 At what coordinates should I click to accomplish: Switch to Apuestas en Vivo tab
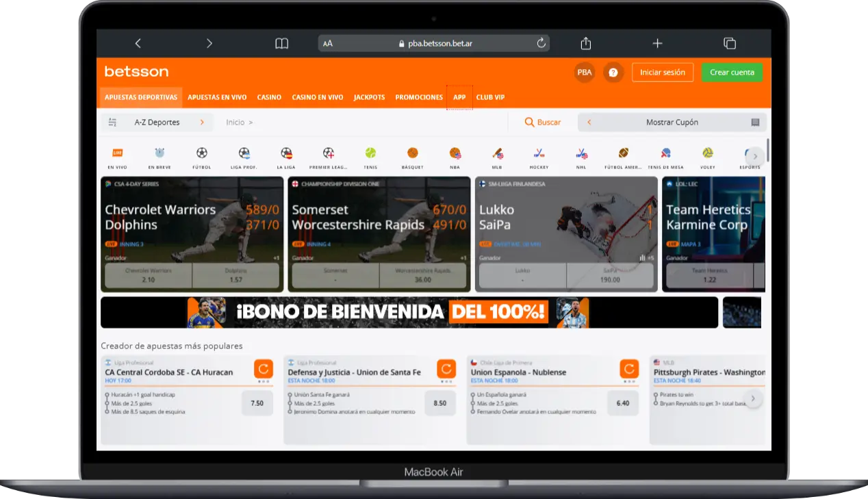(217, 97)
